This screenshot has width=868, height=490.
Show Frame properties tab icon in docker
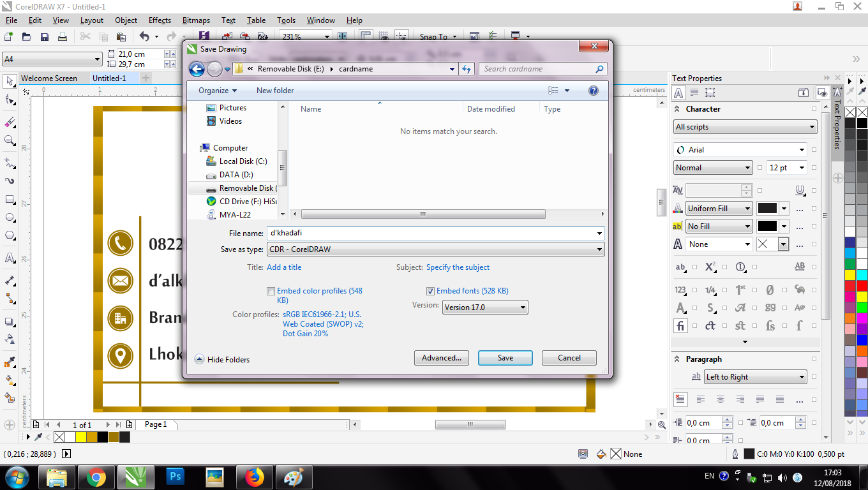tap(710, 93)
